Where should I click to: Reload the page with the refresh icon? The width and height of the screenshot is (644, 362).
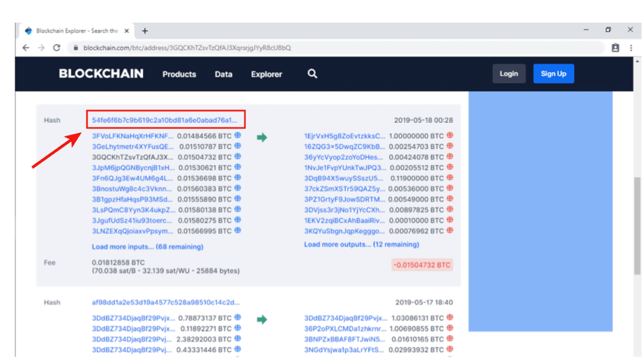57,48
